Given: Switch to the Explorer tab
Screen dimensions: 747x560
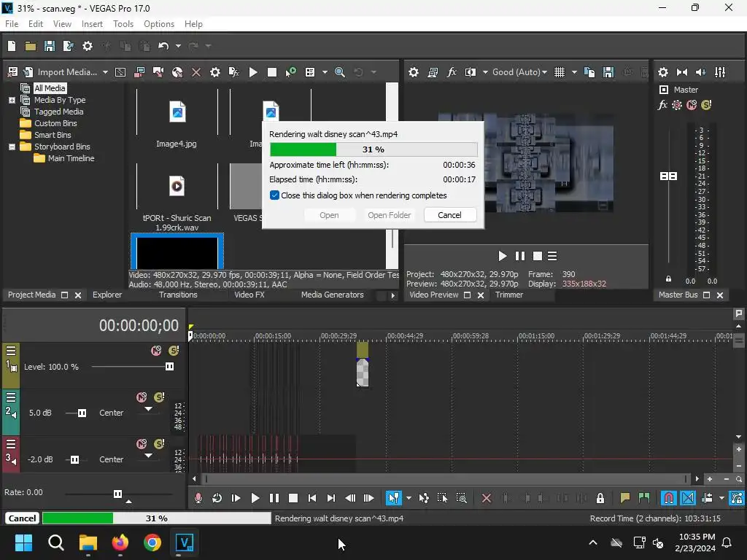Looking at the screenshot, I should click(x=107, y=295).
